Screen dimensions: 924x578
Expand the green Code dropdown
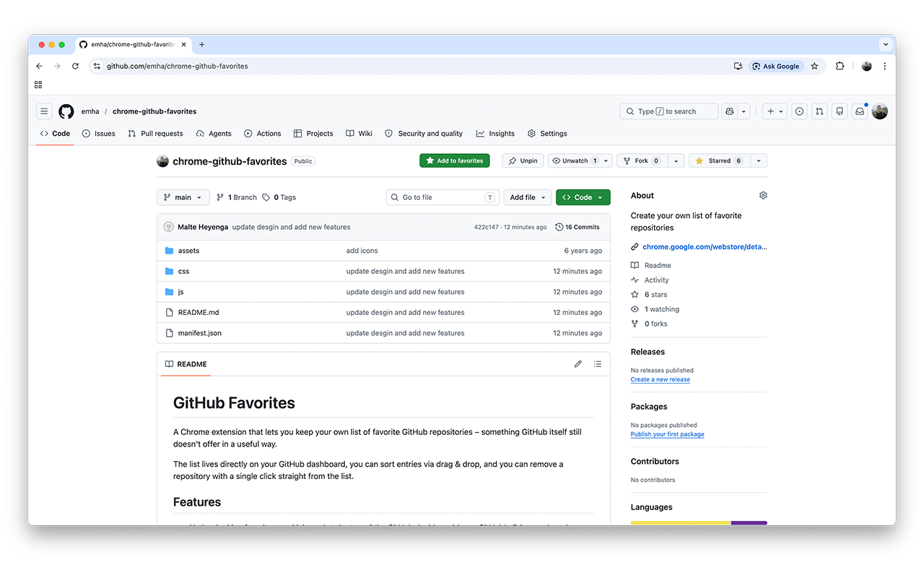(x=583, y=197)
